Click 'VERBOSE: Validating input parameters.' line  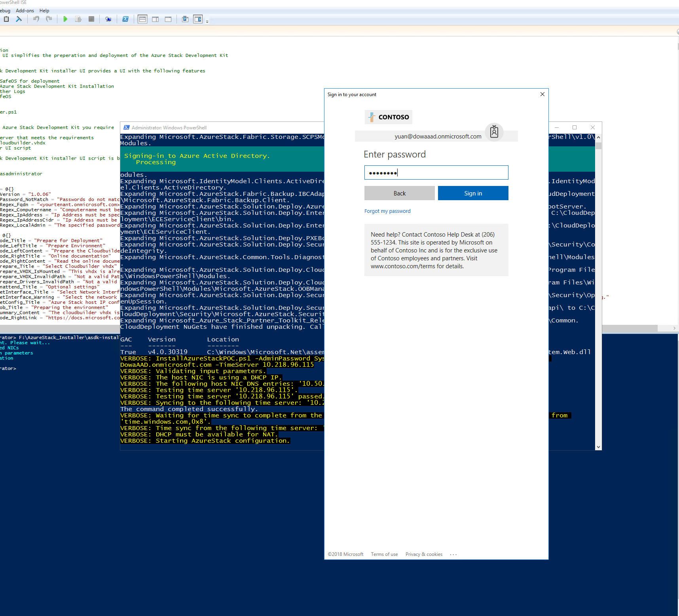(193, 371)
